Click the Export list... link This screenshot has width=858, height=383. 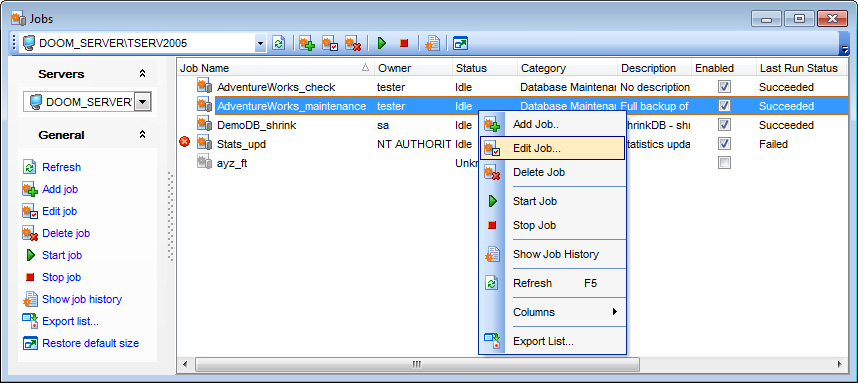tap(71, 321)
